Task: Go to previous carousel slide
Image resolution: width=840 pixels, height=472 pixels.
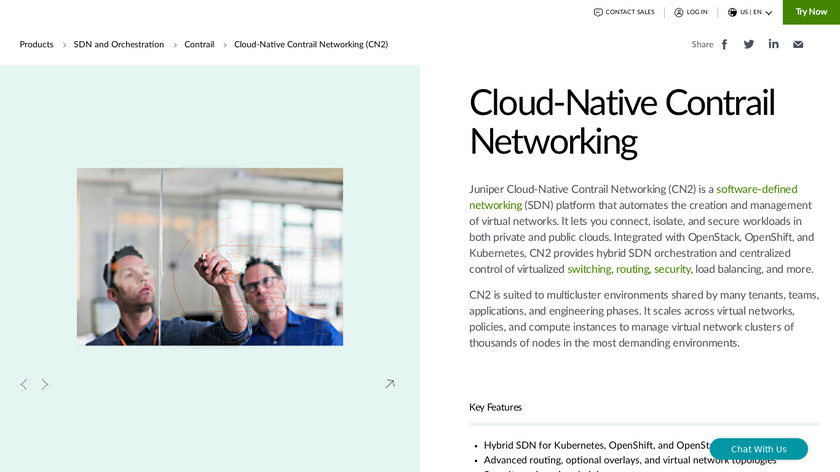Action: coord(24,384)
